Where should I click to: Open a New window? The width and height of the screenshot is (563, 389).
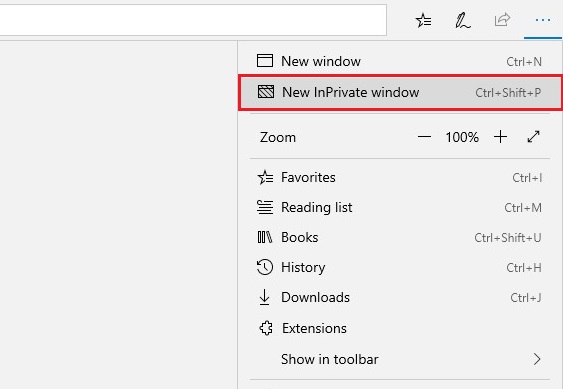[x=400, y=61]
